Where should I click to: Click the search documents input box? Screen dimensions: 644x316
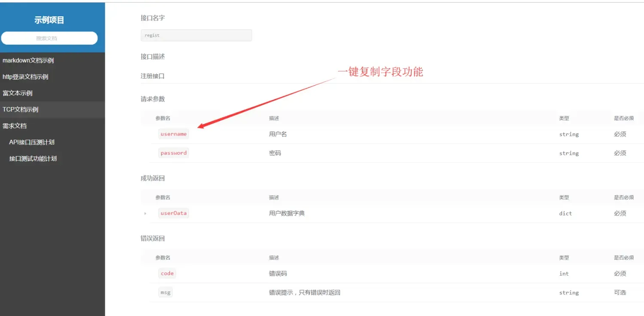tap(49, 38)
